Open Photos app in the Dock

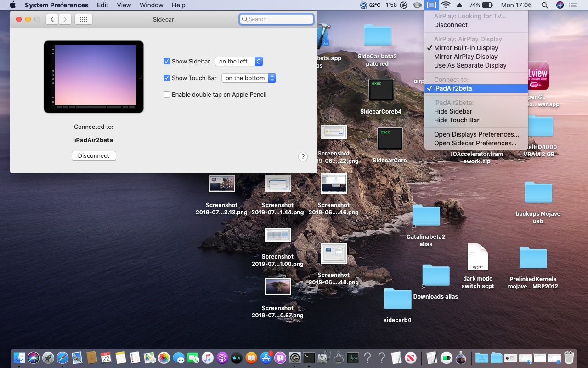tap(164, 357)
